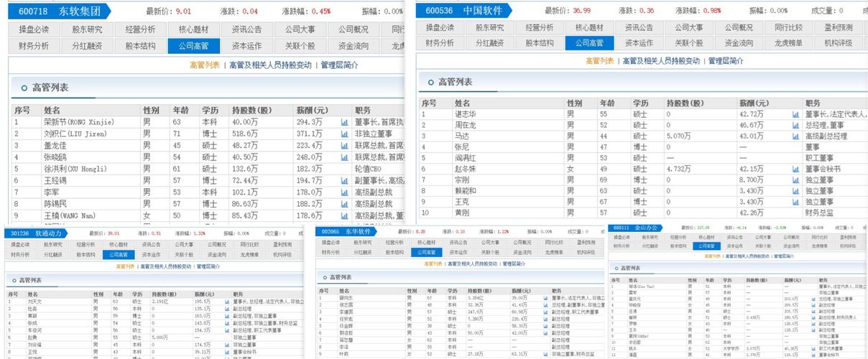Open salary chart icon for 陈锡民 row
Viewport: 868px width, 359px height.
coord(345,203)
